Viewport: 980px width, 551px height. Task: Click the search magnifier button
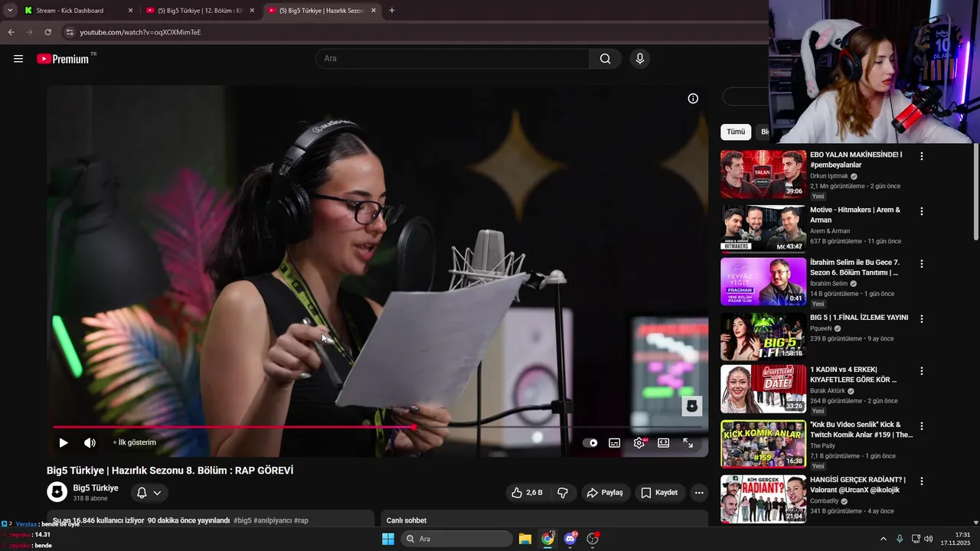605,59
